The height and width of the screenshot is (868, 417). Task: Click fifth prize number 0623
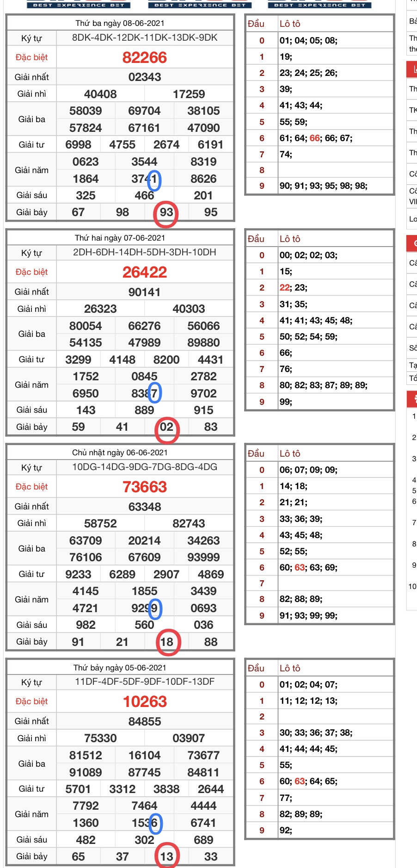pos(86,161)
